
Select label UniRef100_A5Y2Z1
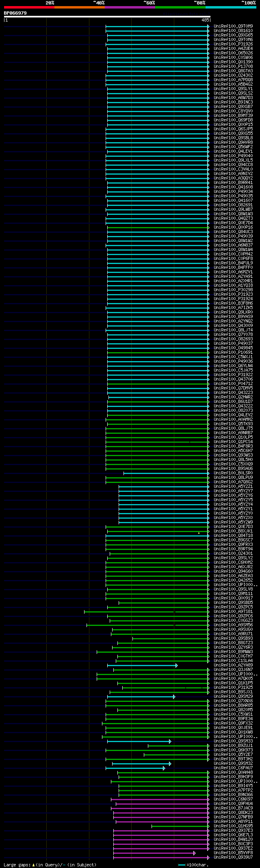click(233, 486)
